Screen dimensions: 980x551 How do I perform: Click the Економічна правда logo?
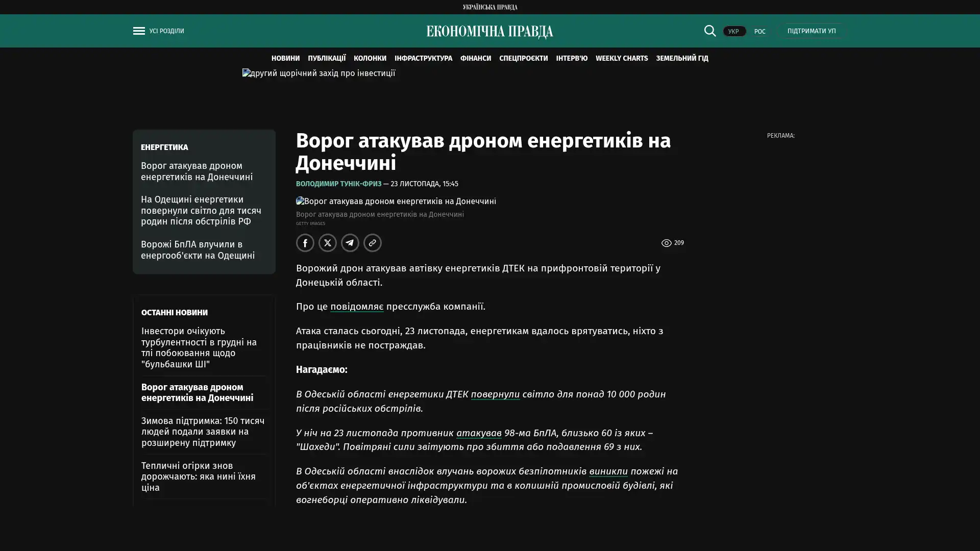489,32
